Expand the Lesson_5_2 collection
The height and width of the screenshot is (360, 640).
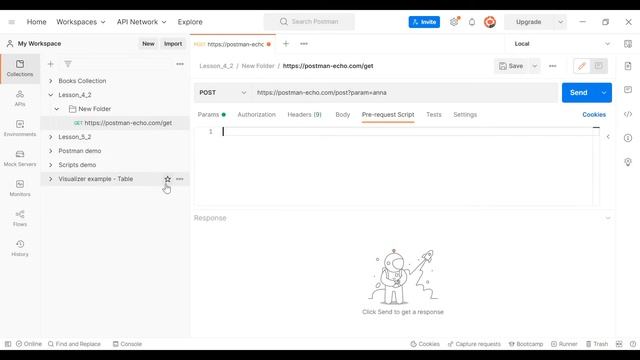click(51, 137)
